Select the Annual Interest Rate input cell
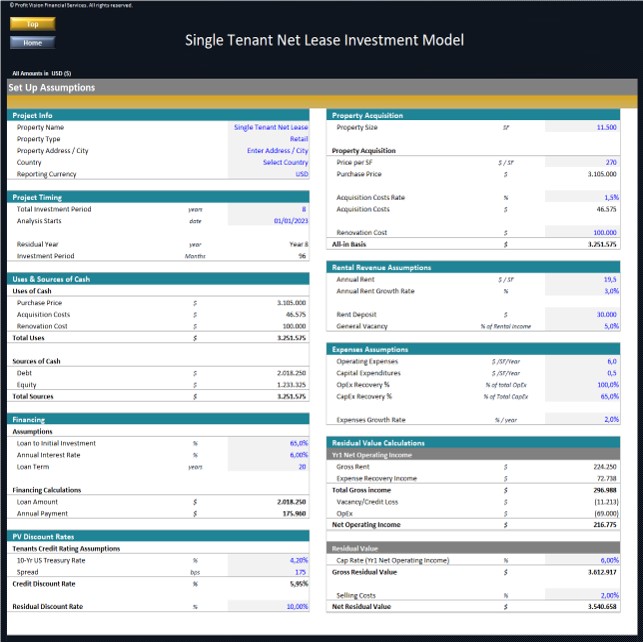The image size is (643, 642). [268, 455]
